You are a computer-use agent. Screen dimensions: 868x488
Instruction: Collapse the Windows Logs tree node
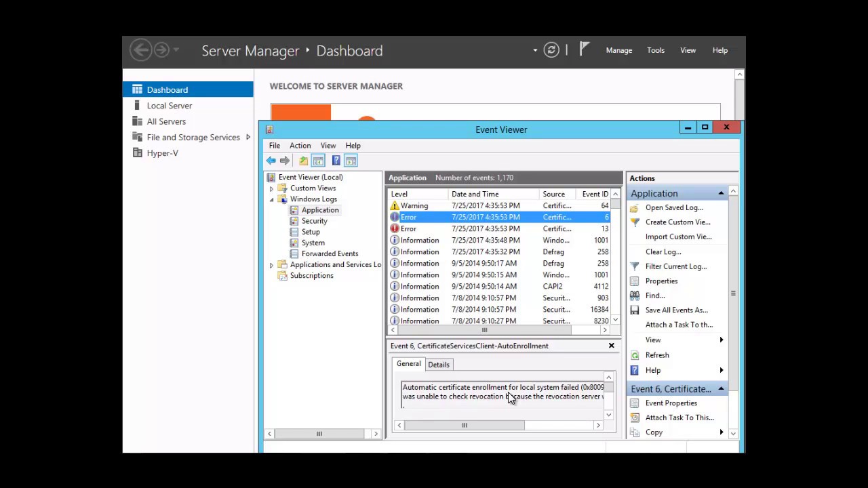pyautogui.click(x=272, y=199)
